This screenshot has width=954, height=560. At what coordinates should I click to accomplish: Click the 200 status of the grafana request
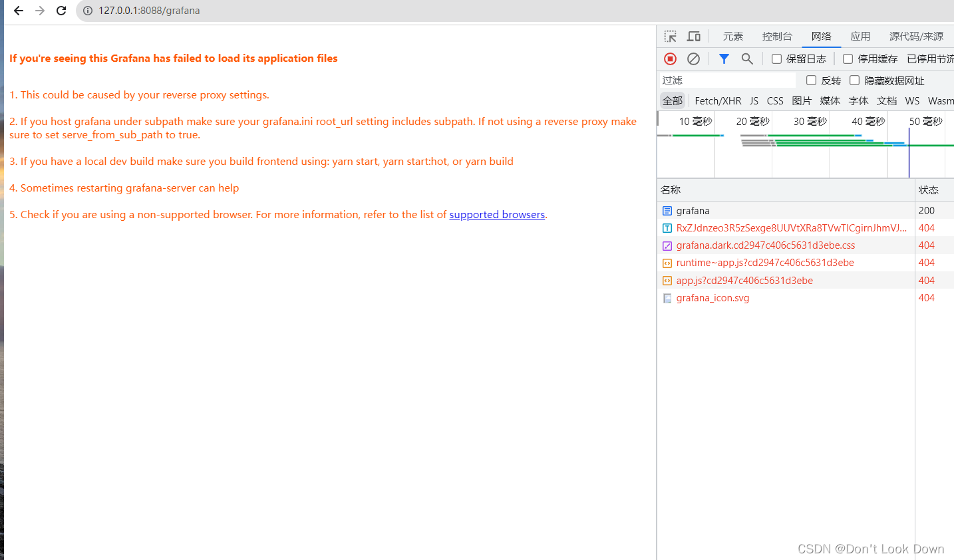click(x=927, y=211)
